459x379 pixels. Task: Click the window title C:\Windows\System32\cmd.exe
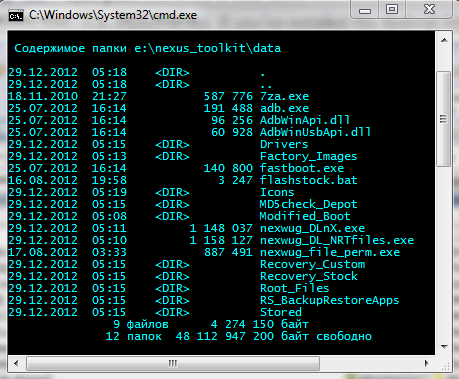coord(113,15)
